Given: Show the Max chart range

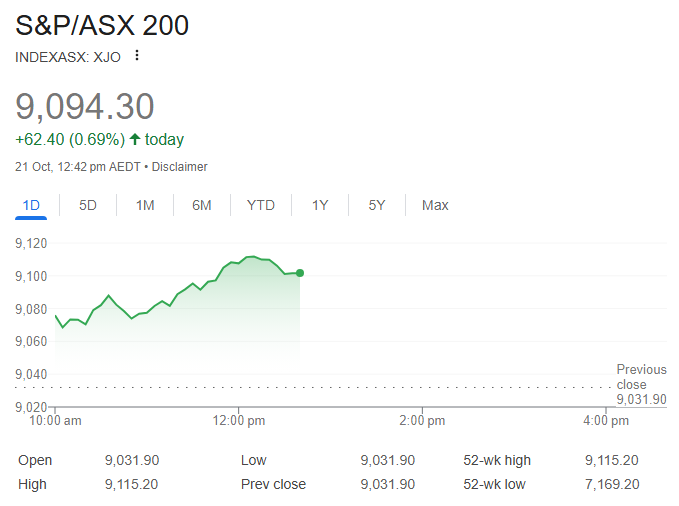Looking at the screenshot, I should (x=435, y=205).
